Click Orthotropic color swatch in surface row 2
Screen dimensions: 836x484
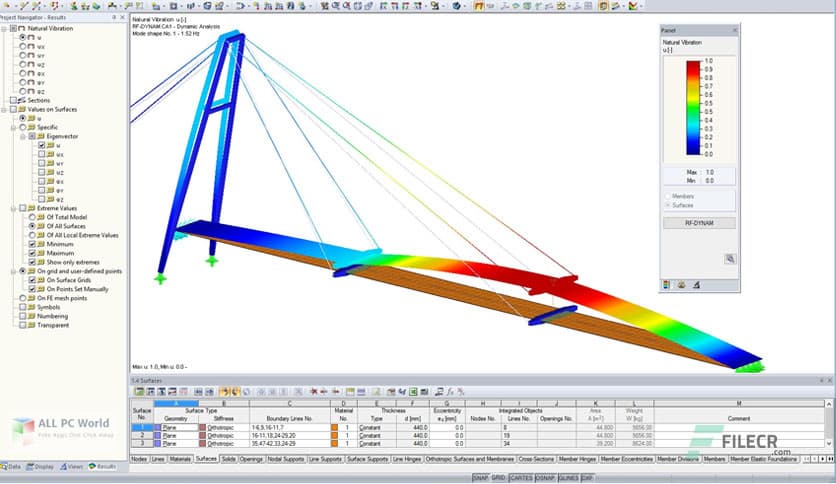coord(203,435)
